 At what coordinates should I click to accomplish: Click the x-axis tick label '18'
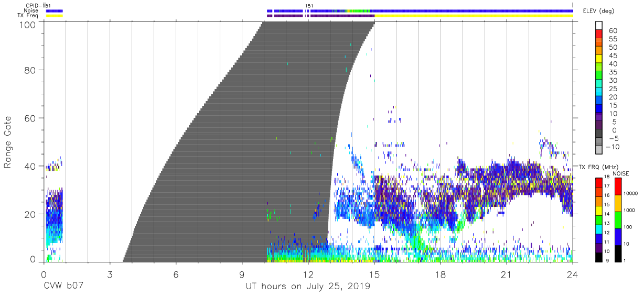pos(441,274)
